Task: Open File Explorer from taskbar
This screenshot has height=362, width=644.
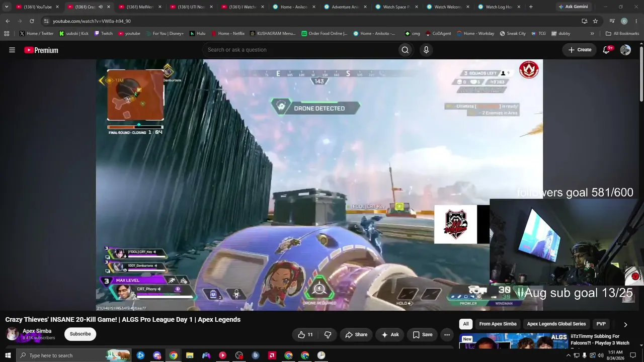Action: [190, 355]
